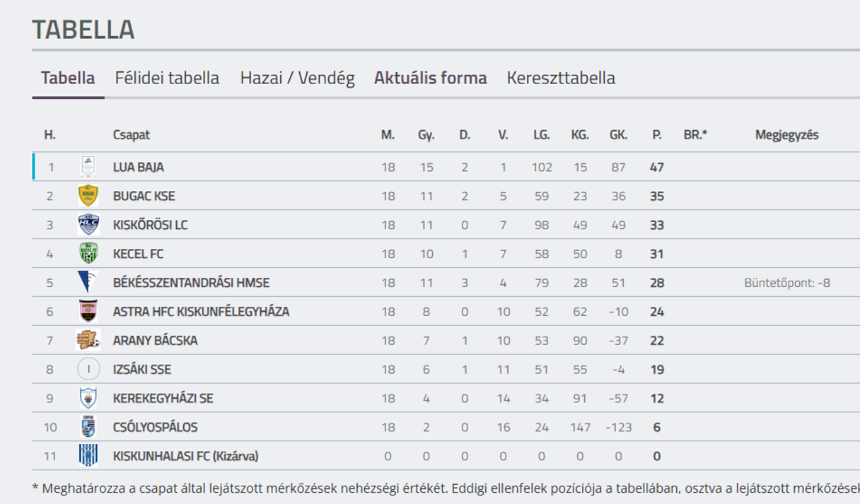Screen dimensions: 860x504
Task: Click the Csólyospálos team crest
Action: 88,427
